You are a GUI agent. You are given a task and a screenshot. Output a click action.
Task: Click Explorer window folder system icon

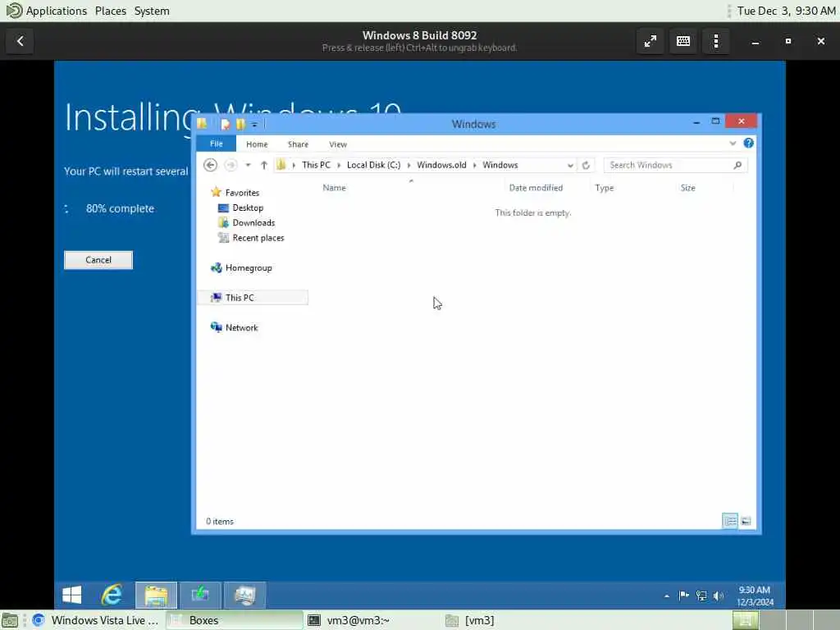pyautogui.click(x=203, y=124)
